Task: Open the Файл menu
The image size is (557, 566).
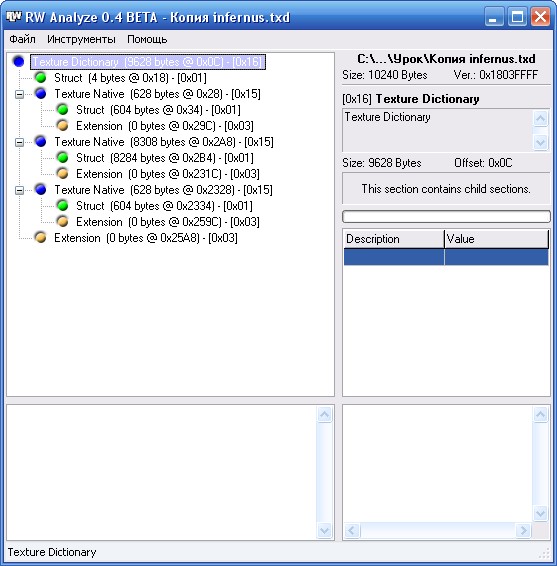Action: click(22, 39)
